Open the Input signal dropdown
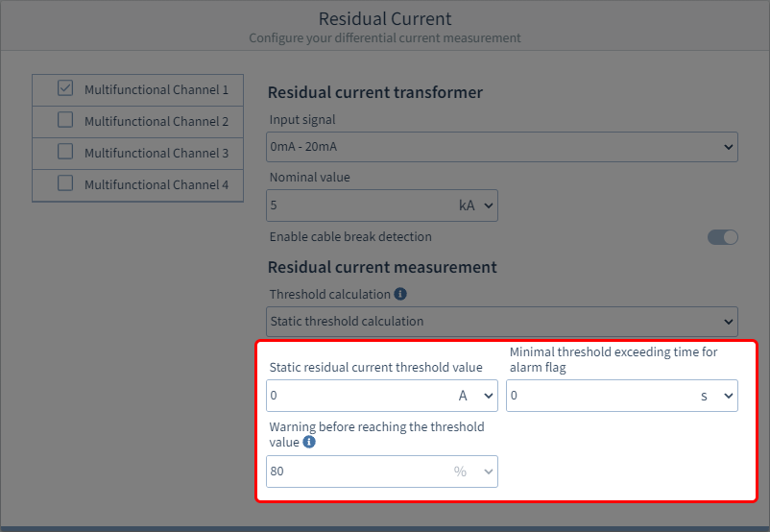770x532 pixels. coord(501,147)
